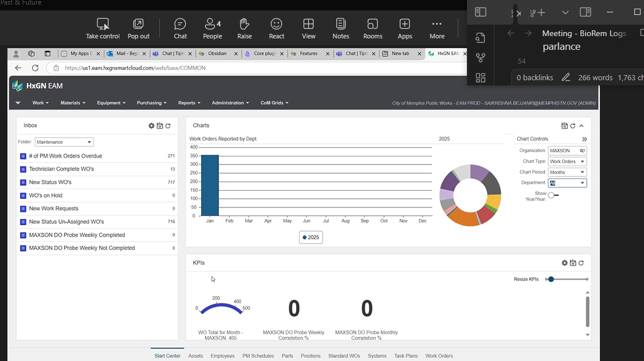Open the Teams Chat panel
Screen dimensions: 644x361
point(180,29)
